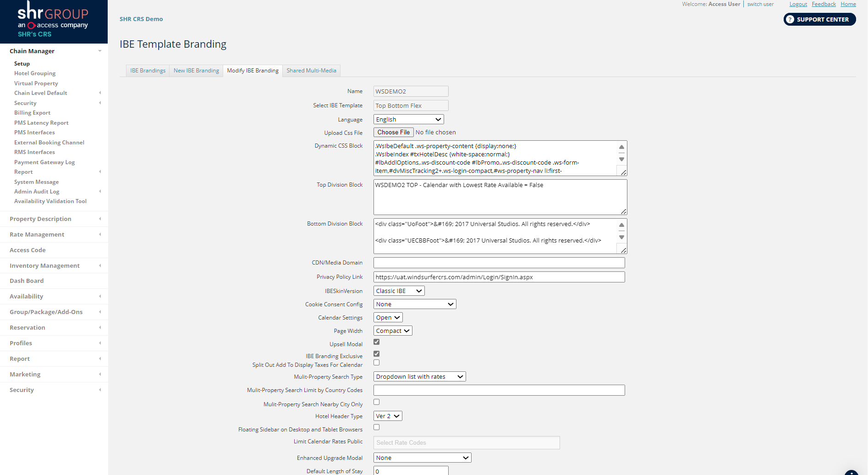Enable Floating Sidebar on Desktop checkbox
This screenshot has height=475, width=868.
pos(376,427)
